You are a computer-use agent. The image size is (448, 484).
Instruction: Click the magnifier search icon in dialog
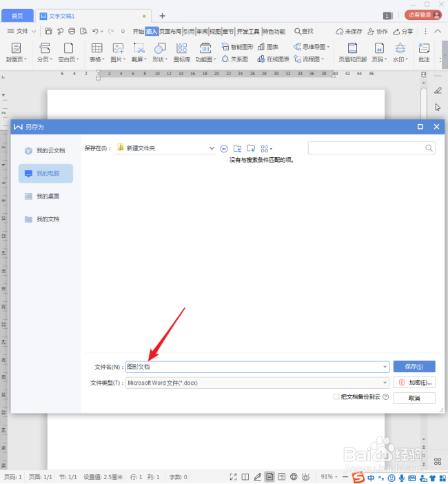pyautogui.click(x=429, y=148)
